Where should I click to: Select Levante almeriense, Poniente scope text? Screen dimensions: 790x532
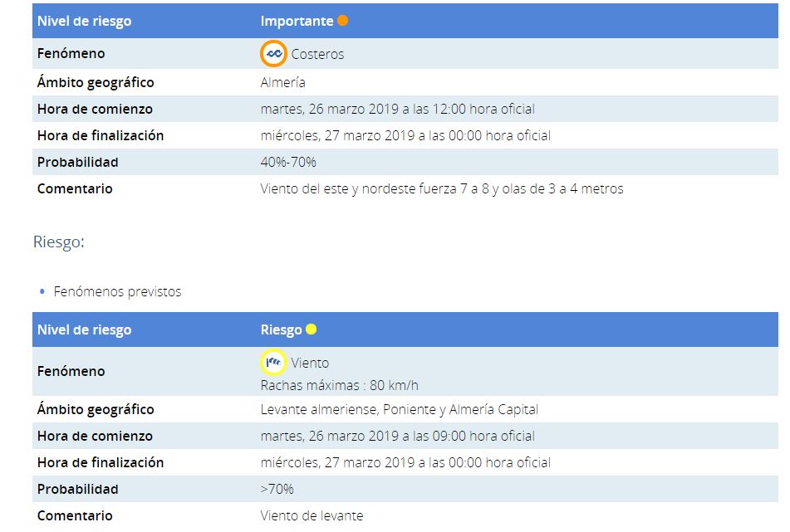coord(399,410)
